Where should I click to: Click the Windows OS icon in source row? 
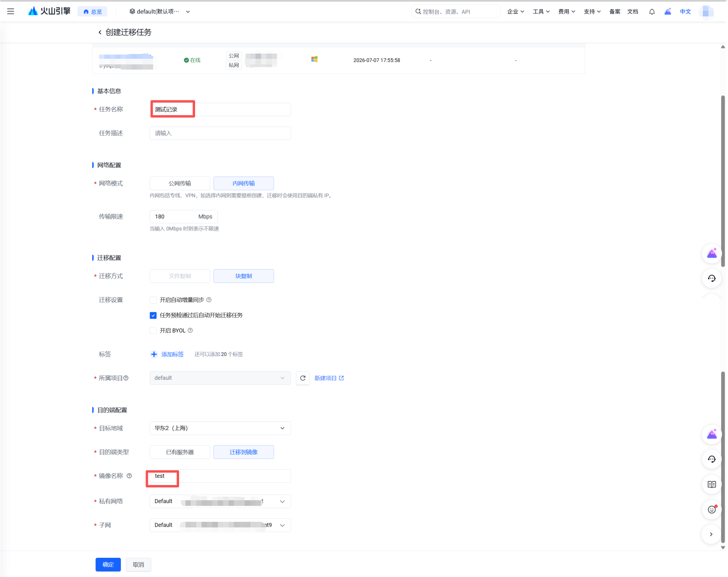315,59
